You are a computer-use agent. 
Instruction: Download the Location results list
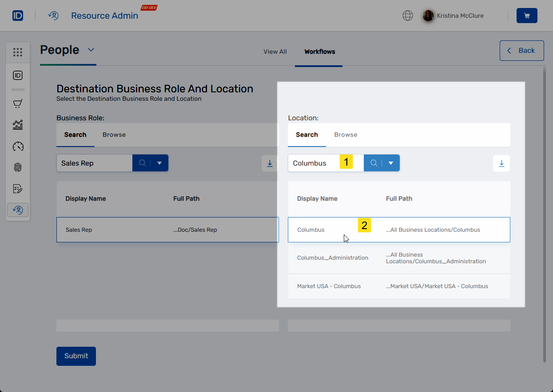click(501, 163)
